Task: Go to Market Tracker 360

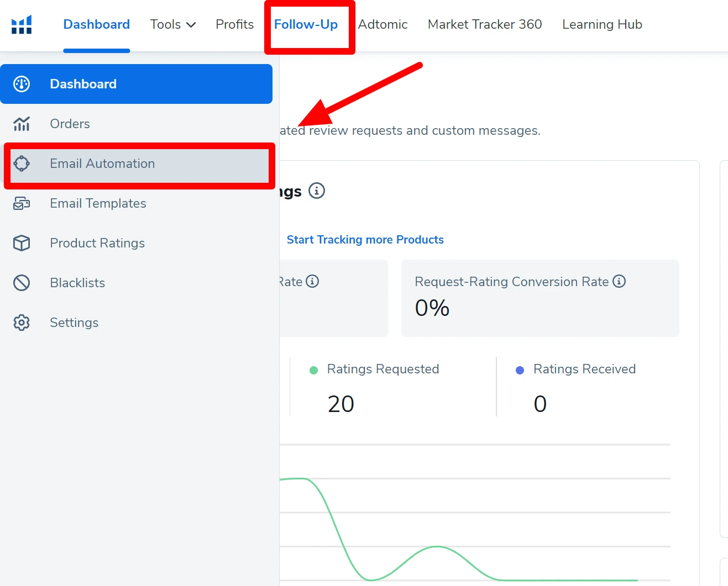Action: [484, 24]
